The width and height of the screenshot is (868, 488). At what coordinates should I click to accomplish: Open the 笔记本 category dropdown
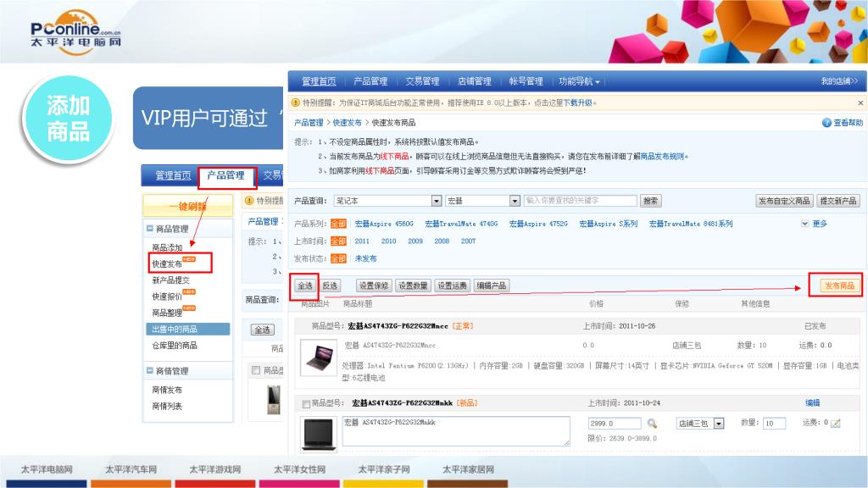(x=437, y=201)
